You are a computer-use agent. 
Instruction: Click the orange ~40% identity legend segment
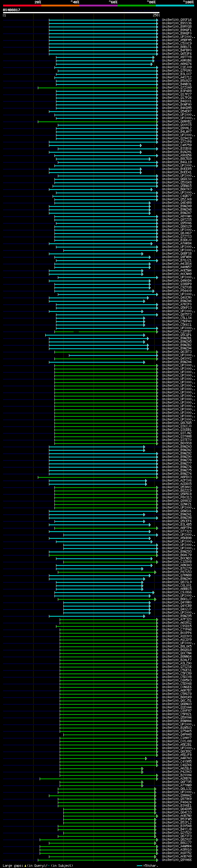tap(60, 6)
